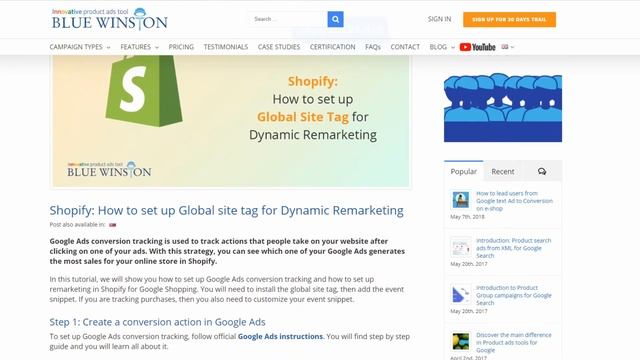640x360 pixels.
Task: Open the language selector dropdown arrow
Action: (x=513, y=47)
